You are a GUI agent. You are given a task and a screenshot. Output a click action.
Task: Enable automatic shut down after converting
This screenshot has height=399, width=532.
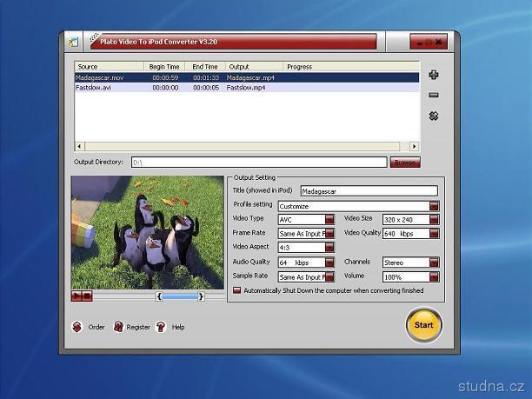click(237, 290)
